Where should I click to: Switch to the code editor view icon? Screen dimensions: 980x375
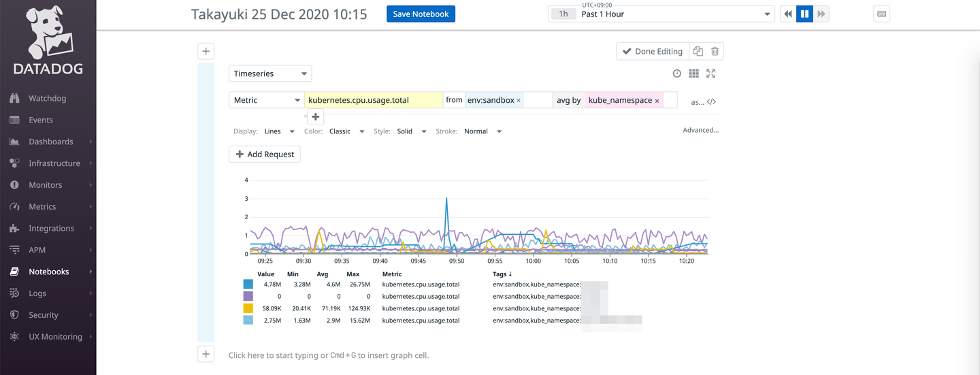click(x=711, y=102)
